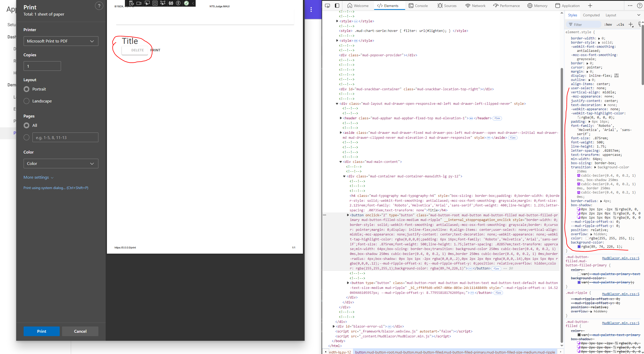Select All pages radio button
This screenshot has height=354, width=644.
[26, 126]
